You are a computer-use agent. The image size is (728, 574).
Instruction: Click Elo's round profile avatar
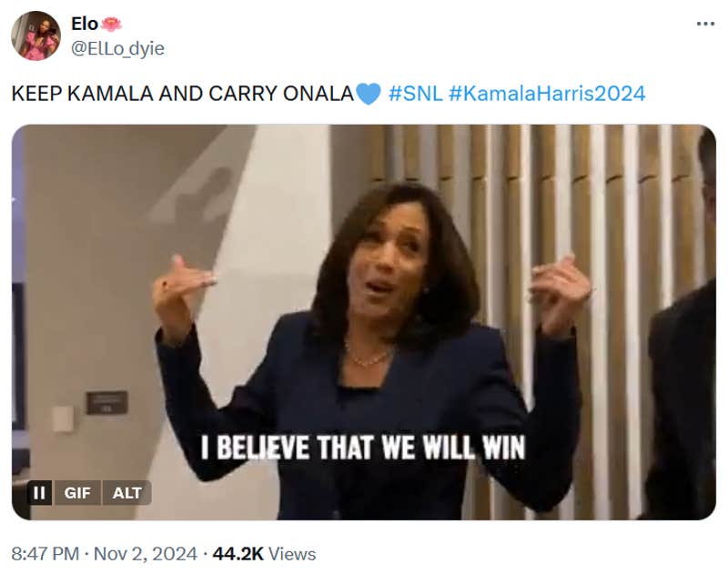pos(34,35)
